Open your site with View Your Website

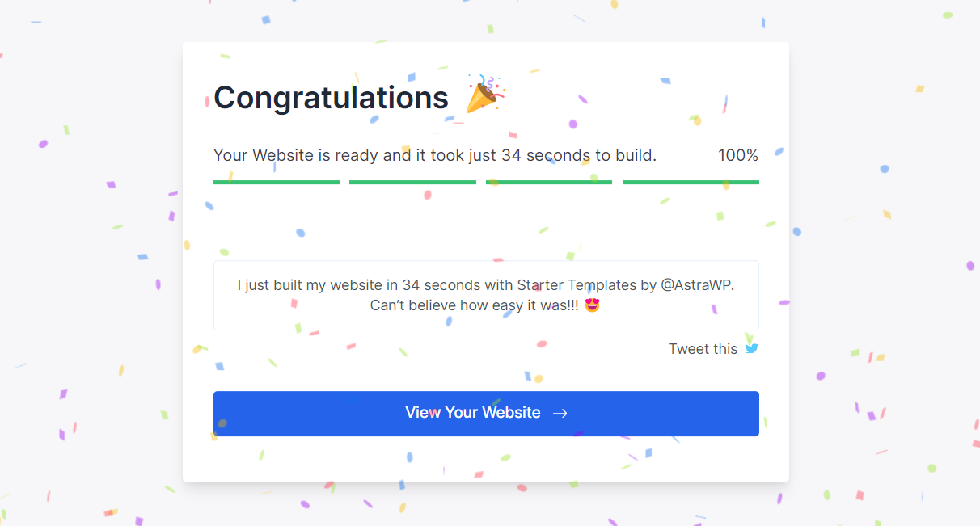click(486, 414)
